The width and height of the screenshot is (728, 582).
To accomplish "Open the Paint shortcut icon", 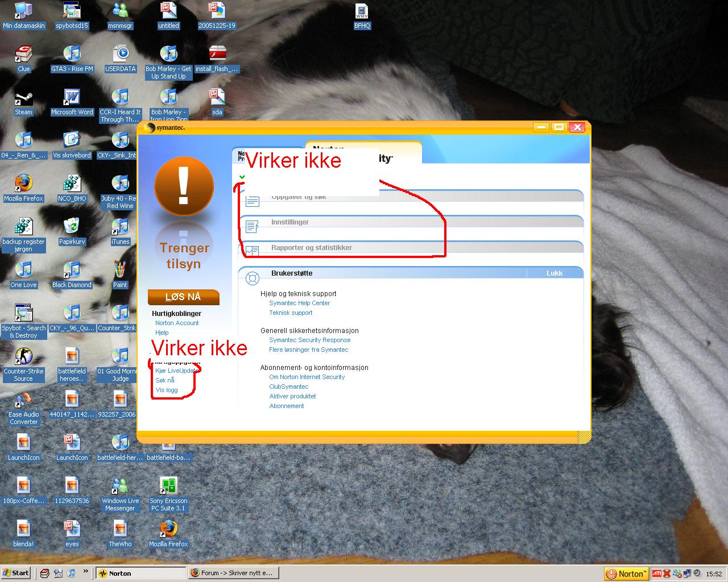I will click(120, 276).
